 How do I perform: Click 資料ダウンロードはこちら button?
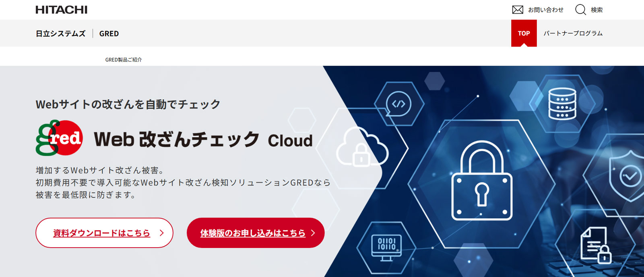click(104, 233)
